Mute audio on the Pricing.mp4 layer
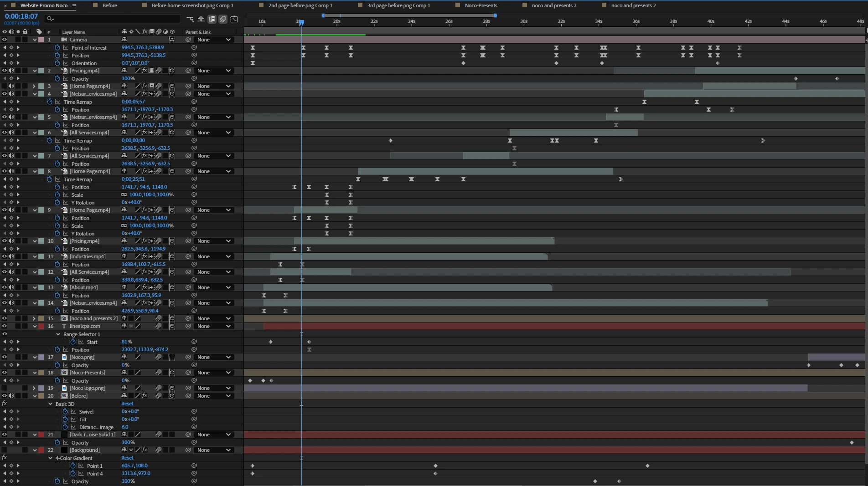This screenshot has width=868, height=486. 11,71
